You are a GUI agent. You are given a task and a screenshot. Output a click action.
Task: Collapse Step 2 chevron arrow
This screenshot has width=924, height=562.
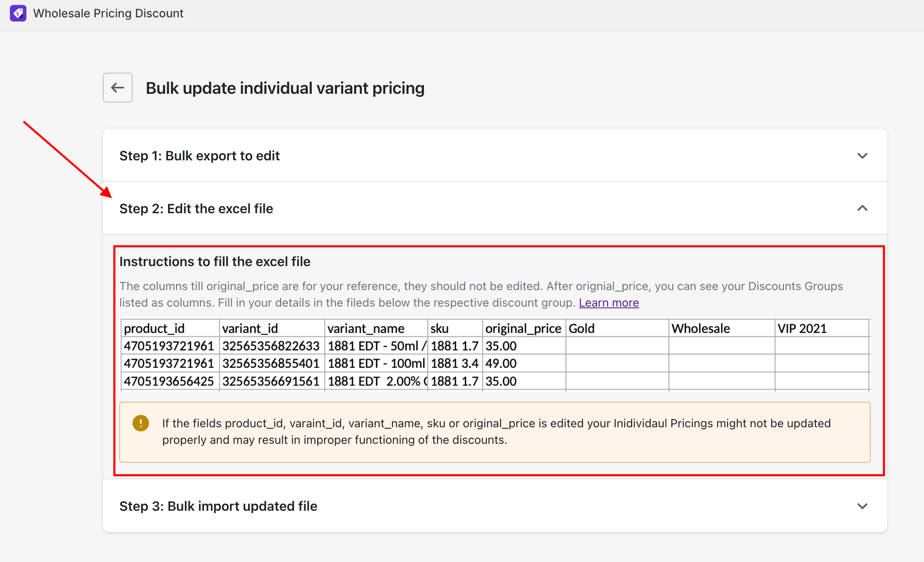[862, 208]
